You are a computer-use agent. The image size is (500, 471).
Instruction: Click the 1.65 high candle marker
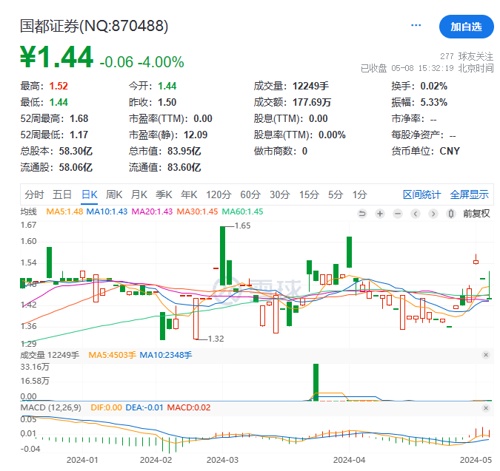(x=242, y=226)
